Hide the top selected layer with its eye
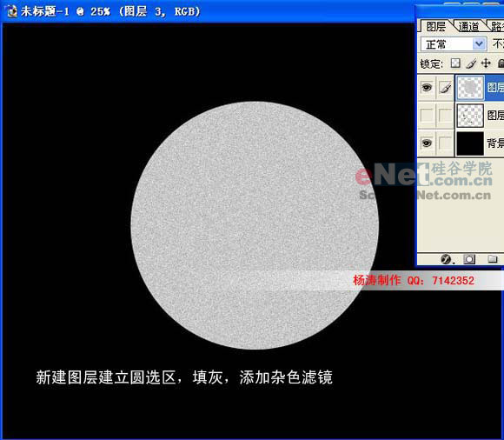504x440 pixels. click(x=427, y=87)
